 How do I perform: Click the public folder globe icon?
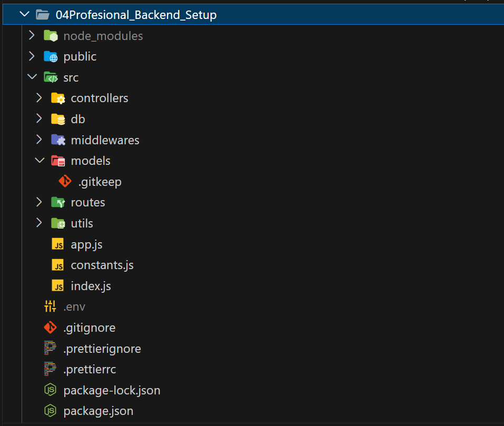(51, 56)
